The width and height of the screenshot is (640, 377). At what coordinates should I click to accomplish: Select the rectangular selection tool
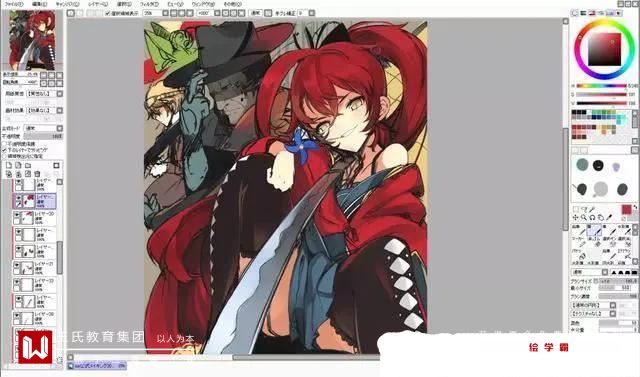click(x=576, y=210)
